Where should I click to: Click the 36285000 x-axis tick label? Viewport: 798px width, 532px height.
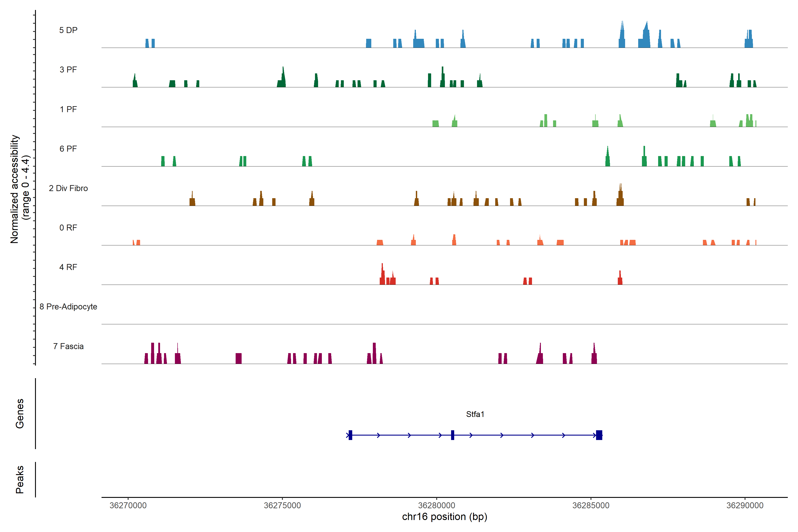coord(591,505)
